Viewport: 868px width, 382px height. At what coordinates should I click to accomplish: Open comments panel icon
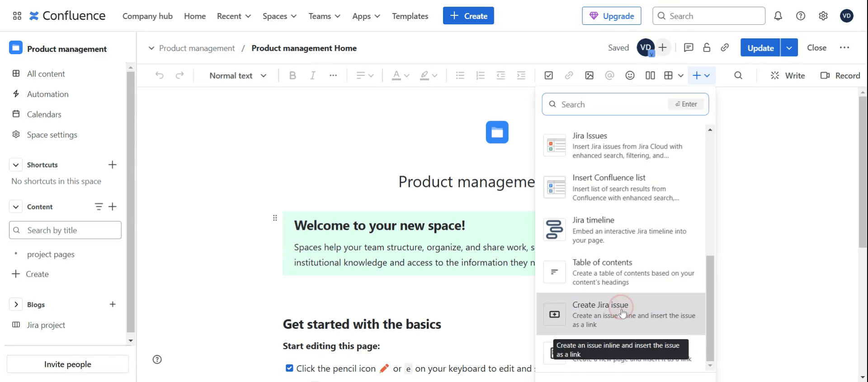point(689,47)
